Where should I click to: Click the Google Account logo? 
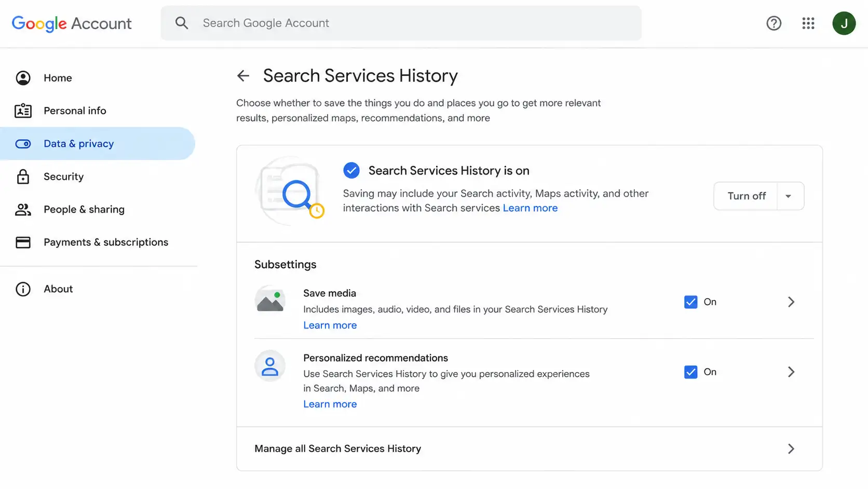click(x=72, y=23)
